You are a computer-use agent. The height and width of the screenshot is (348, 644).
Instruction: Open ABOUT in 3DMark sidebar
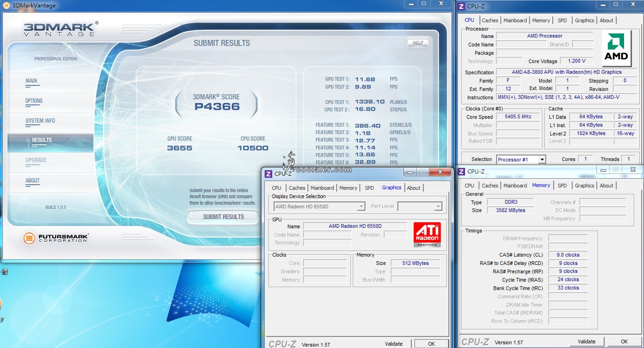coord(32,180)
